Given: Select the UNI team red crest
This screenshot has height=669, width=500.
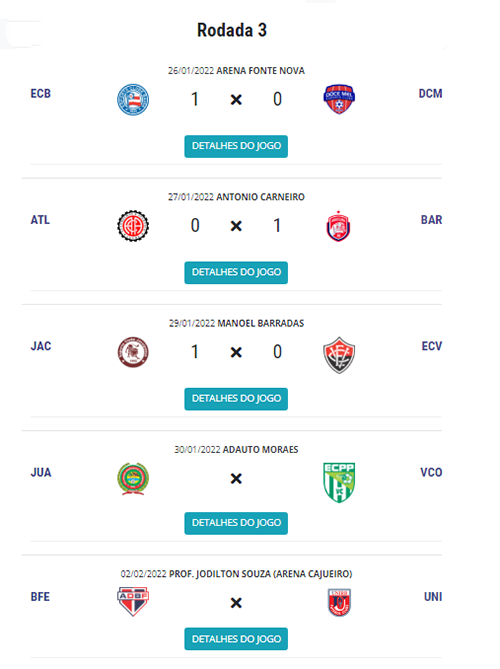Looking at the screenshot, I should (339, 602).
